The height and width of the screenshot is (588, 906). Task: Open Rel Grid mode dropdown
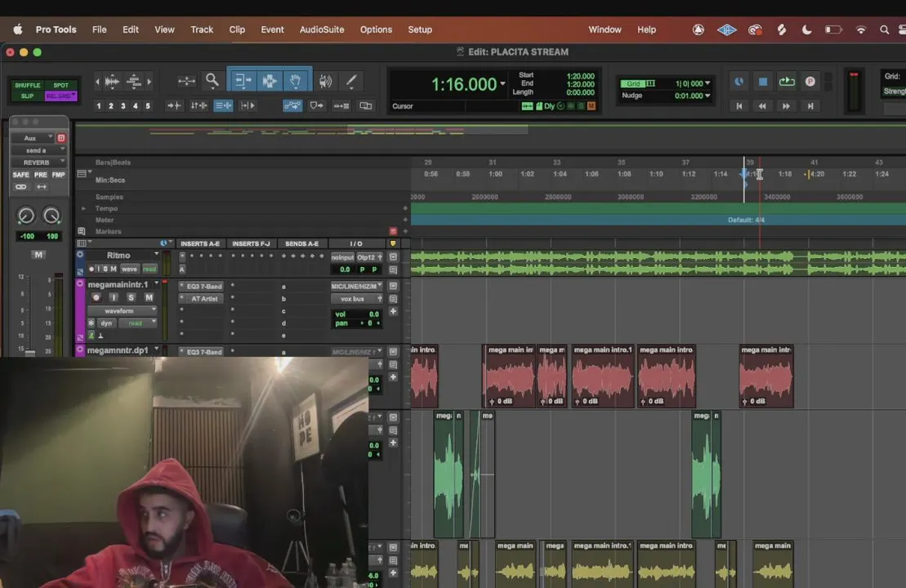(x=60, y=96)
